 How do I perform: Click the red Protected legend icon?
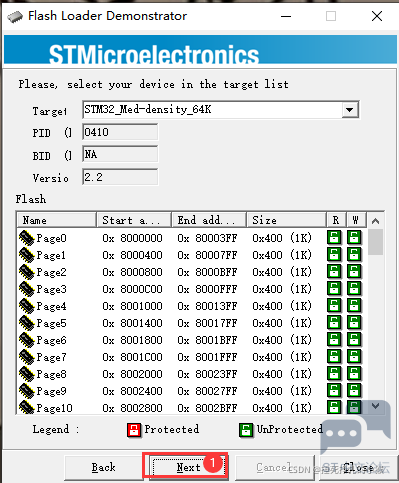(134, 430)
